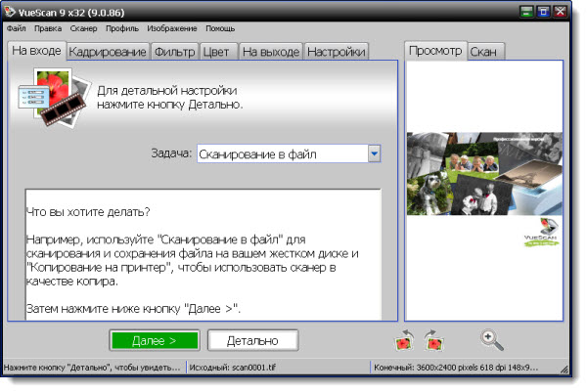The height and width of the screenshot is (392, 587).
Task: Click the Детально button
Action: [x=252, y=340]
